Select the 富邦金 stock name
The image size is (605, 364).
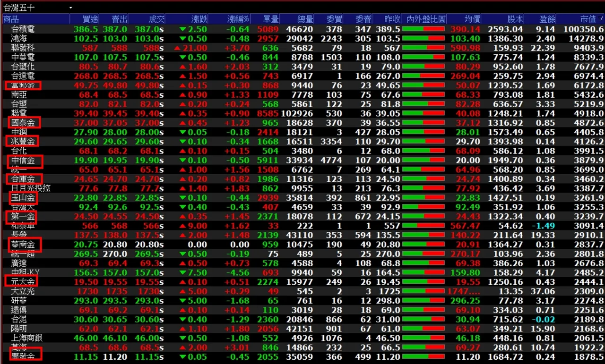coord(23,85)
